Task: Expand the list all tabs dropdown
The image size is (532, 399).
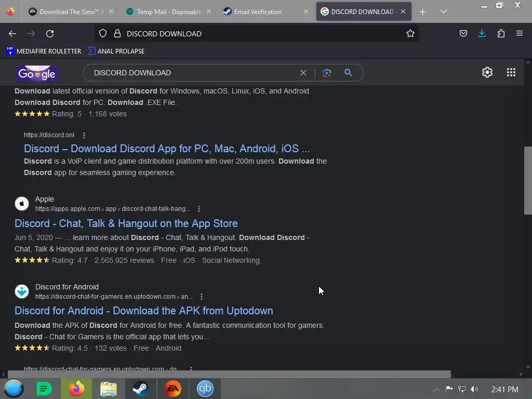Action: point(444,11)
